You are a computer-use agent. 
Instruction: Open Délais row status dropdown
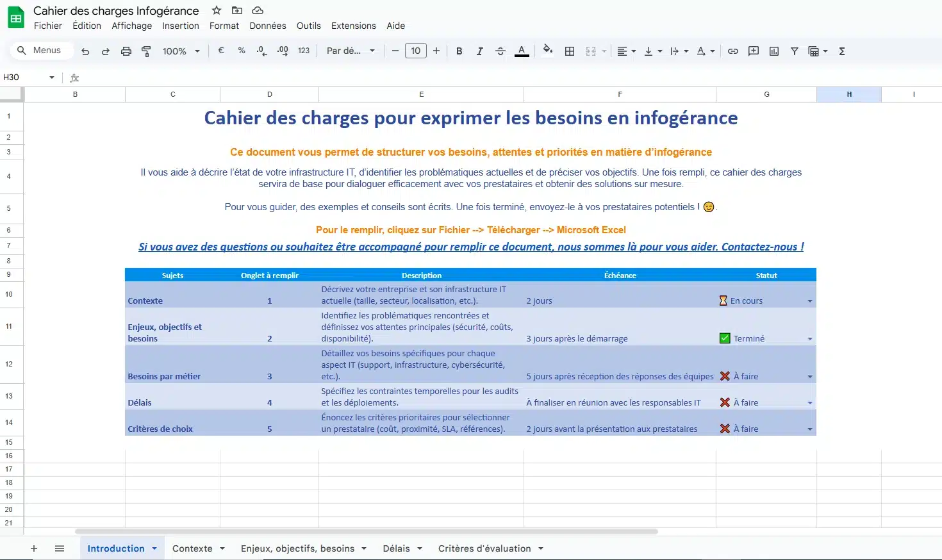tap(810, 403)
